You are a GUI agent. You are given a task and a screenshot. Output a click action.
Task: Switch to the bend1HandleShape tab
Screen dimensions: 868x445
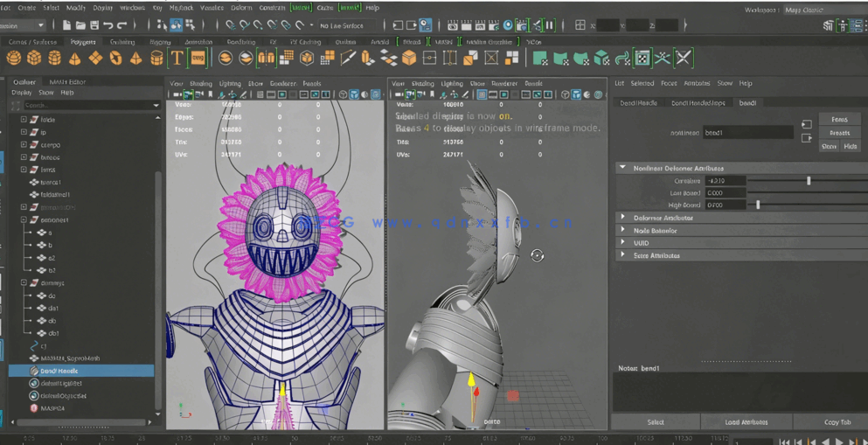[698, 103]
